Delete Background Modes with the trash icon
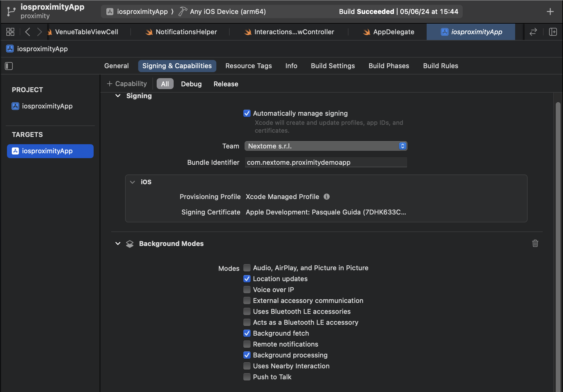Viewport: 563px width, 392px height. coord(535,243)
